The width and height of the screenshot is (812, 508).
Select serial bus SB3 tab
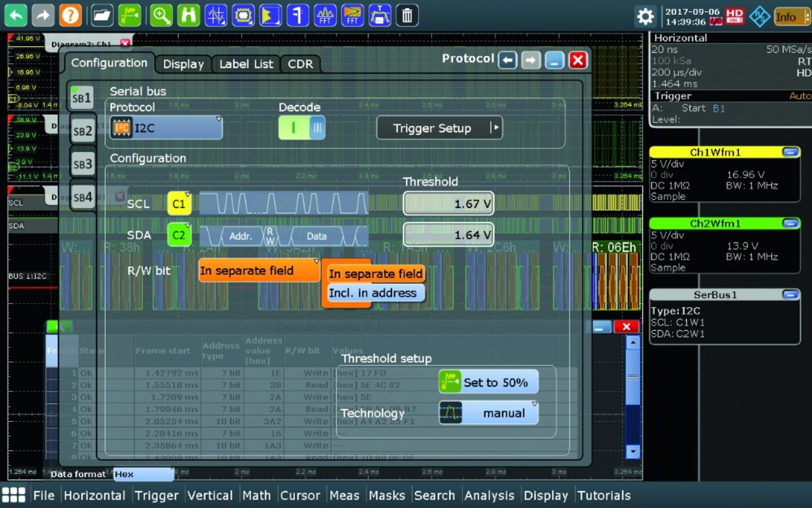coord(82,164)
